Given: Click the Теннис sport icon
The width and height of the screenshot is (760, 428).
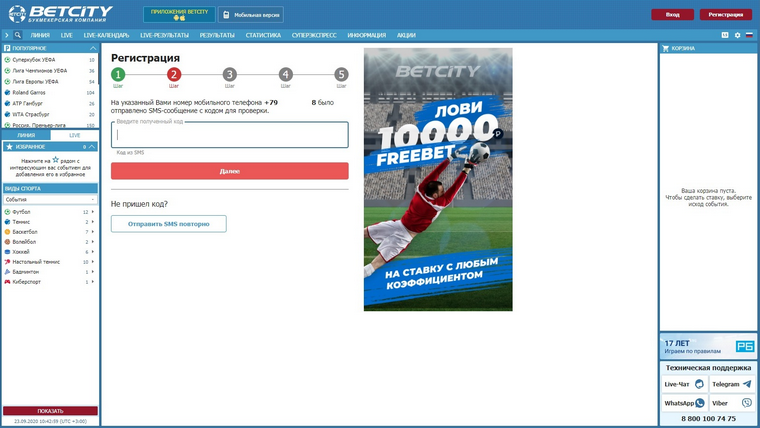Looking at the screenshot, I should [x=7, y=222].
